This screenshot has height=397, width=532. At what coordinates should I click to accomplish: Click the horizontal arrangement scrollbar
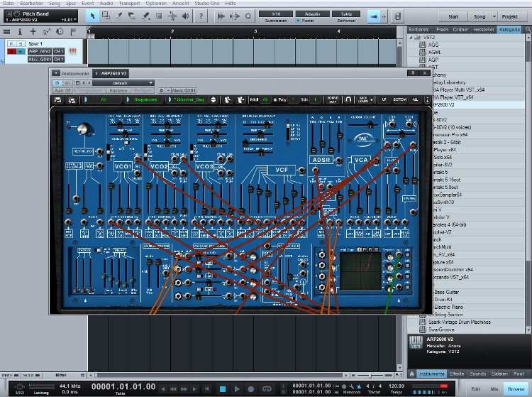[220, 375]
